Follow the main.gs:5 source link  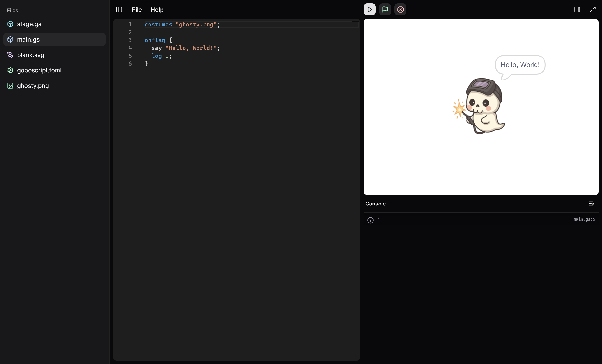click(584, 219)
